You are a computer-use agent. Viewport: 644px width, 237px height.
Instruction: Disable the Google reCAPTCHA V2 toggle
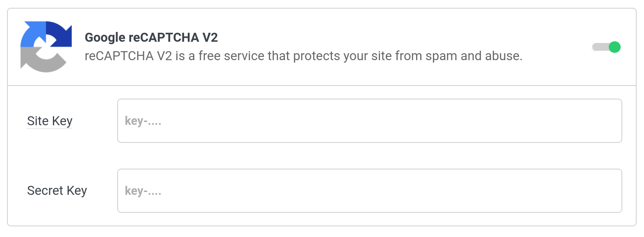pyautogui.click(x=607, y=47)
